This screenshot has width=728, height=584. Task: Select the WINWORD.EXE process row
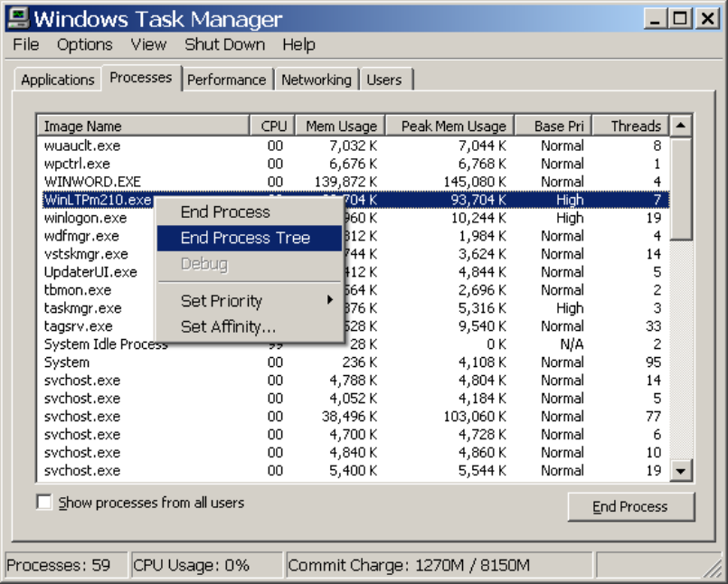click(x=92, y=182)
